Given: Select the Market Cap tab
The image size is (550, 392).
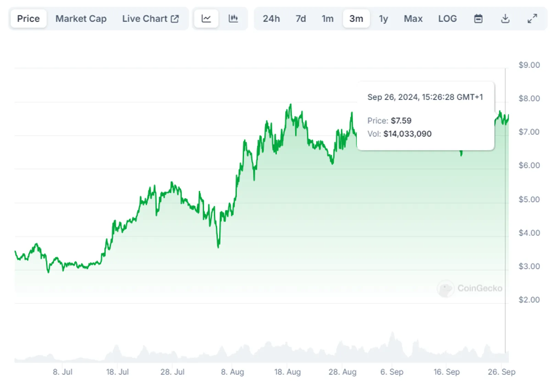Looking at the screenshot, I should [81, 19].
